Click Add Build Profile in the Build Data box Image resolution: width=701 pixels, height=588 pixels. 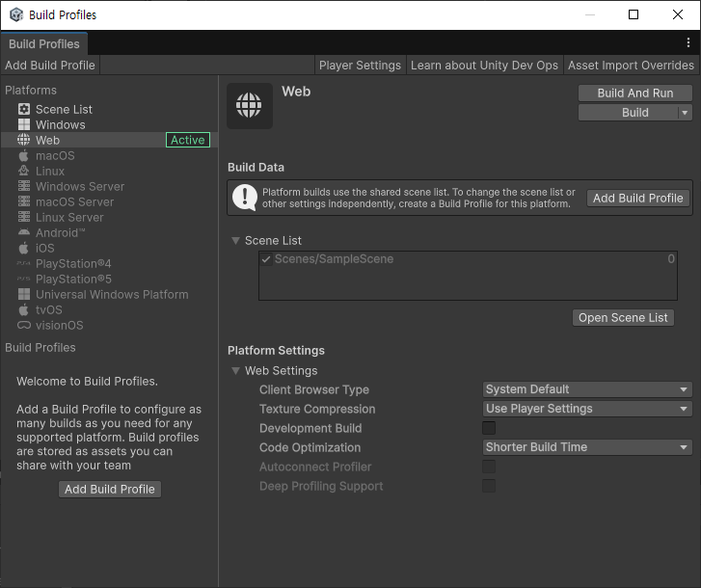click(638, 198)
